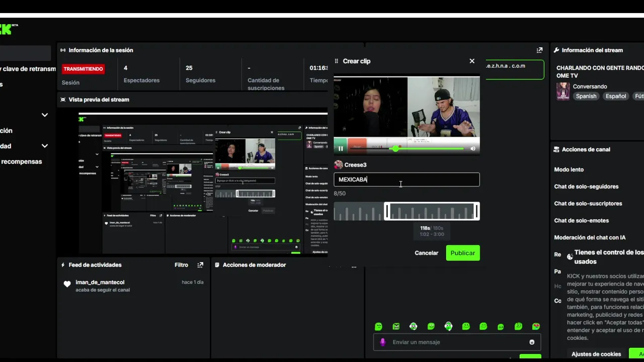
Task: Open the recompensas sidebar item
Action: pos(21,161)
